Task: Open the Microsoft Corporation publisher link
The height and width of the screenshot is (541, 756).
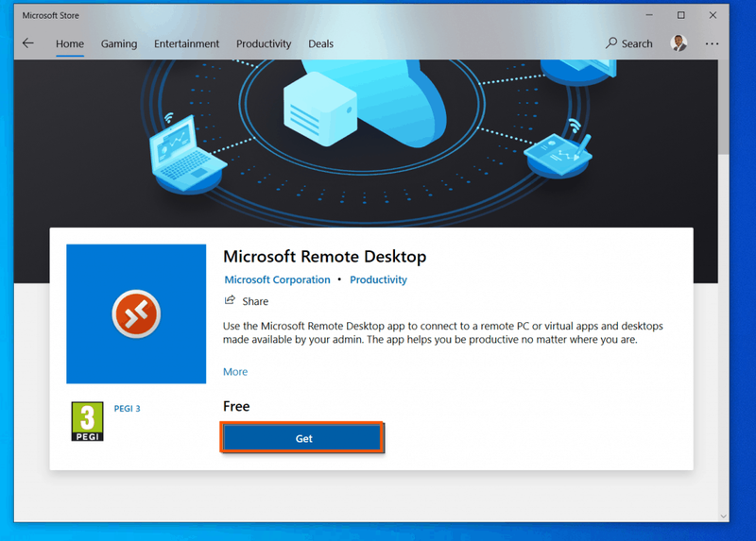Action: click(x=277, y=279)
